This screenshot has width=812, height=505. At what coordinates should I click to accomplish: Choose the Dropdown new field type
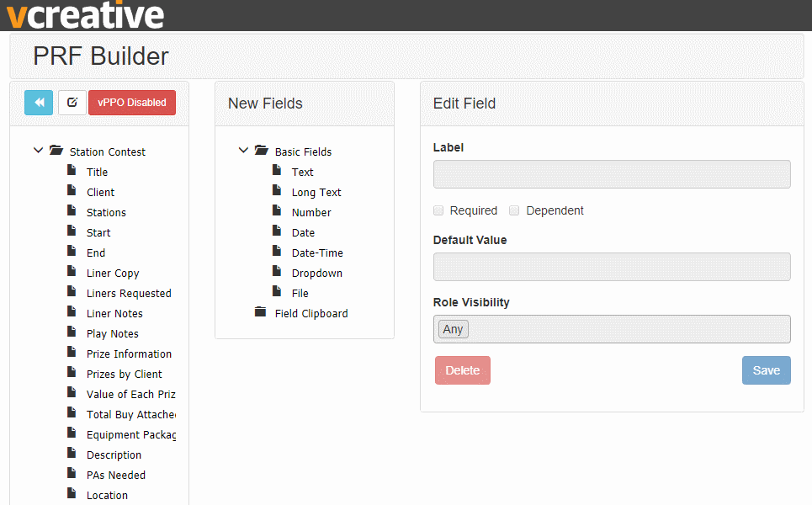tap(317, 273)
